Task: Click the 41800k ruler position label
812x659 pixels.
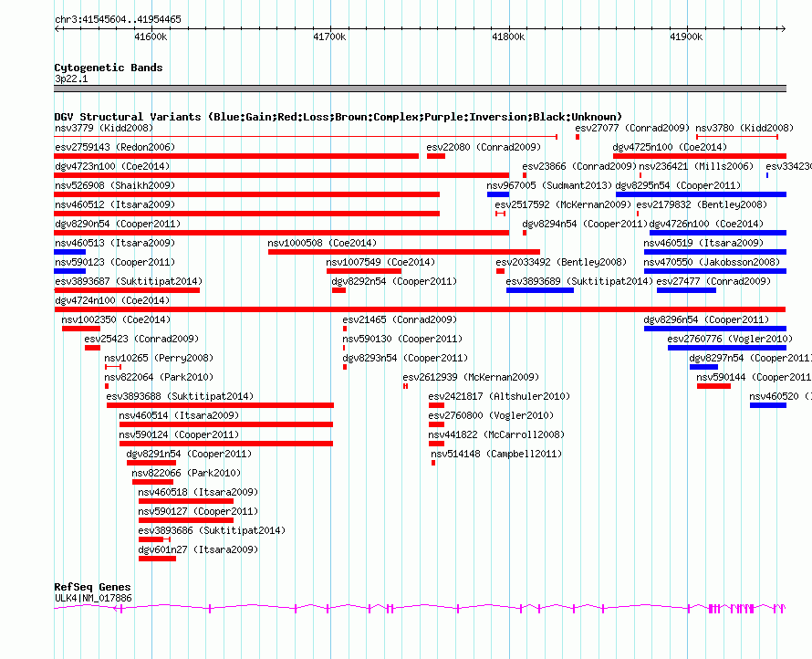Action: (508, 37)
